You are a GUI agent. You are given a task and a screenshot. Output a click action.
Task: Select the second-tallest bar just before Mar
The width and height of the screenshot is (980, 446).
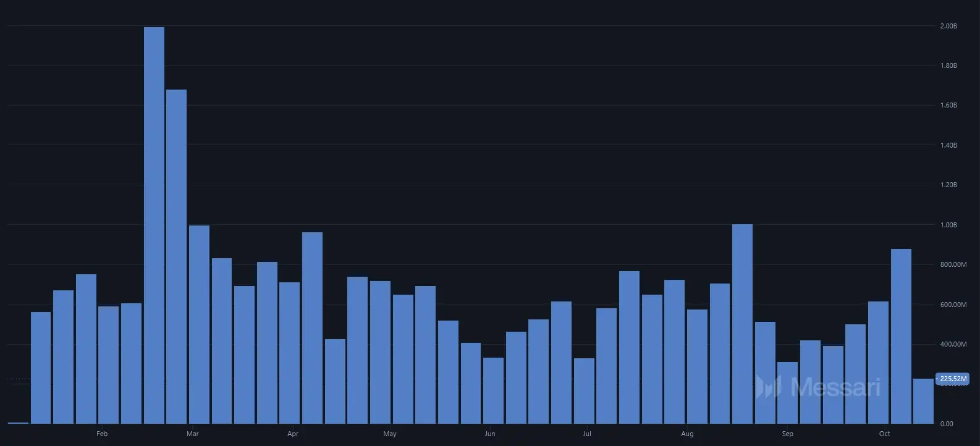pyautogui.click(x=176, y=256)
